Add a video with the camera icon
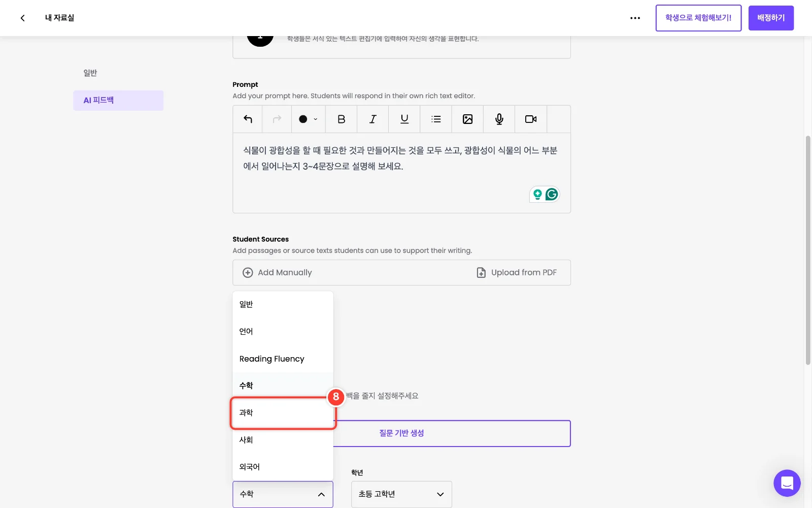 531,119
